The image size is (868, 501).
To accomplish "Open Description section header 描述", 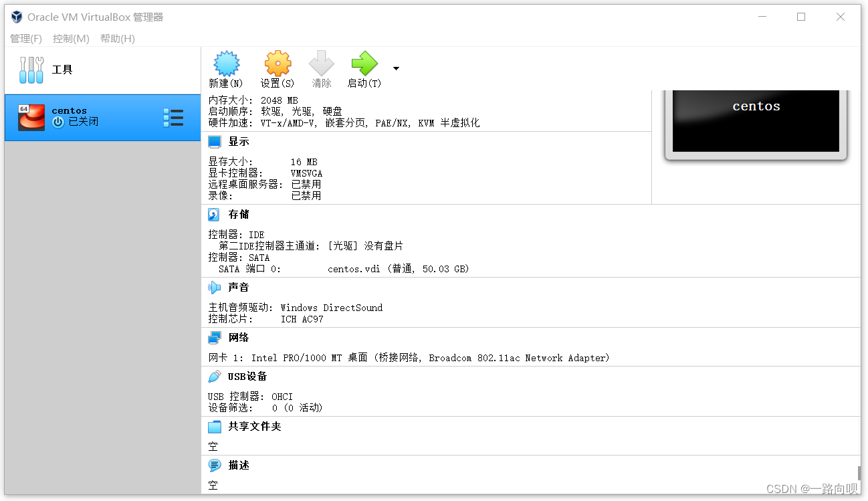I will pyautogui.click(x=239, y=466).
